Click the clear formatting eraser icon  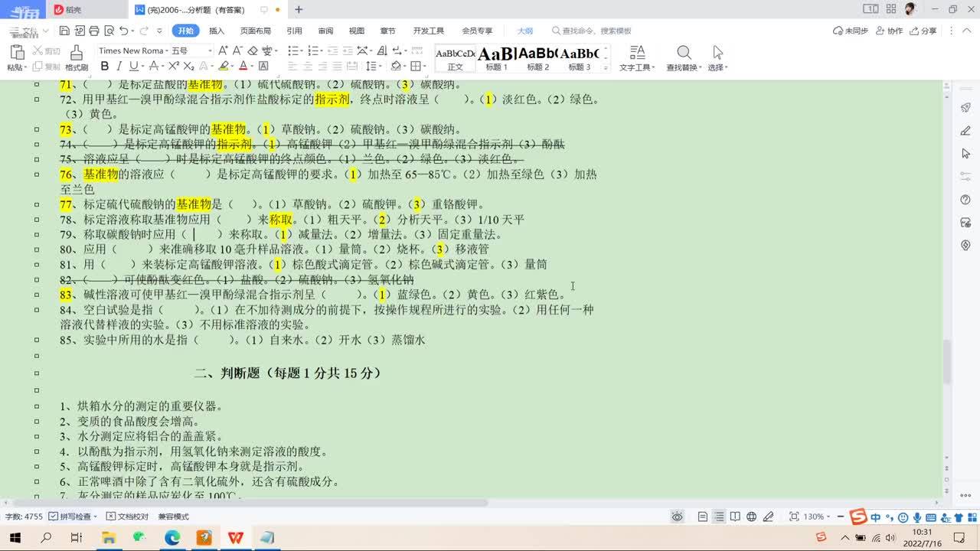click(253, 51)
